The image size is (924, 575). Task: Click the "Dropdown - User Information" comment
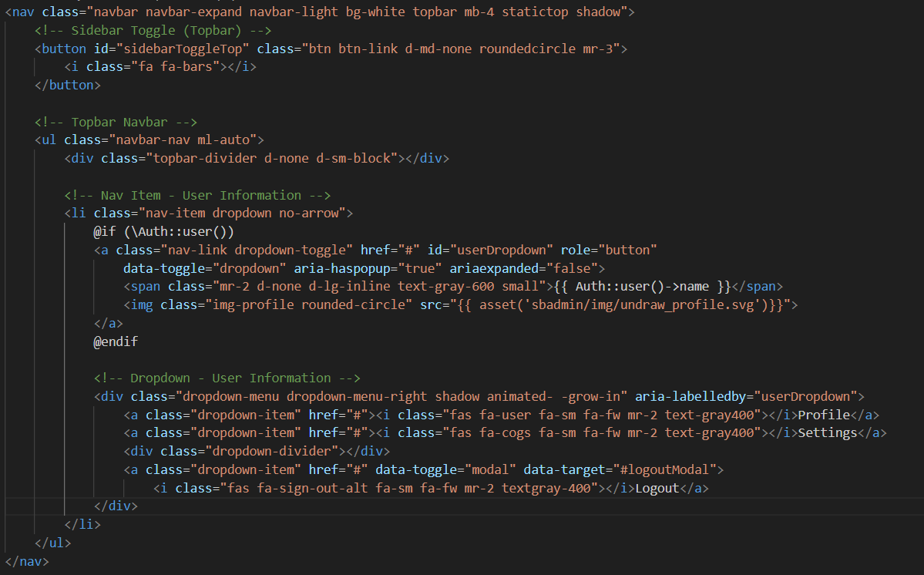[227, 378]
